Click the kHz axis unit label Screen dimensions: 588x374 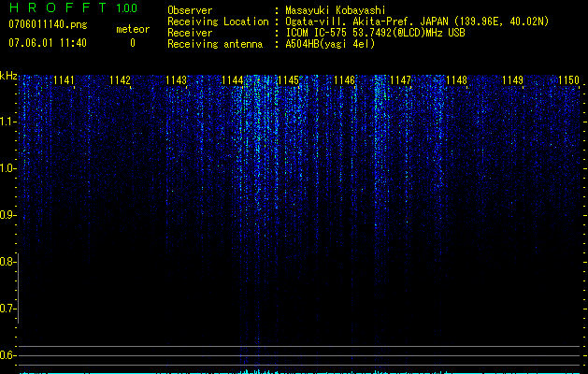(8, 76)
